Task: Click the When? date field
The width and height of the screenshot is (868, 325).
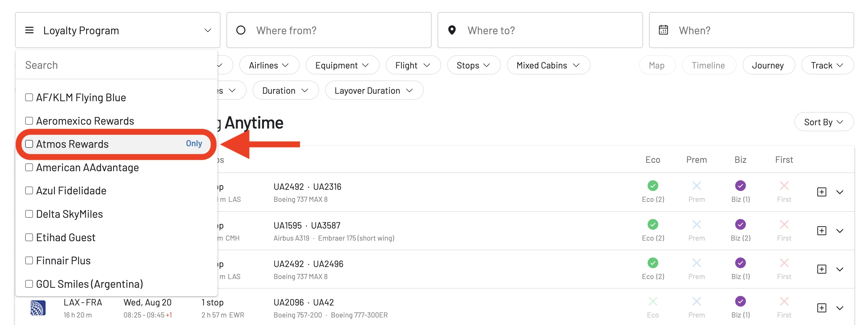Action: (x=751, y=30)
